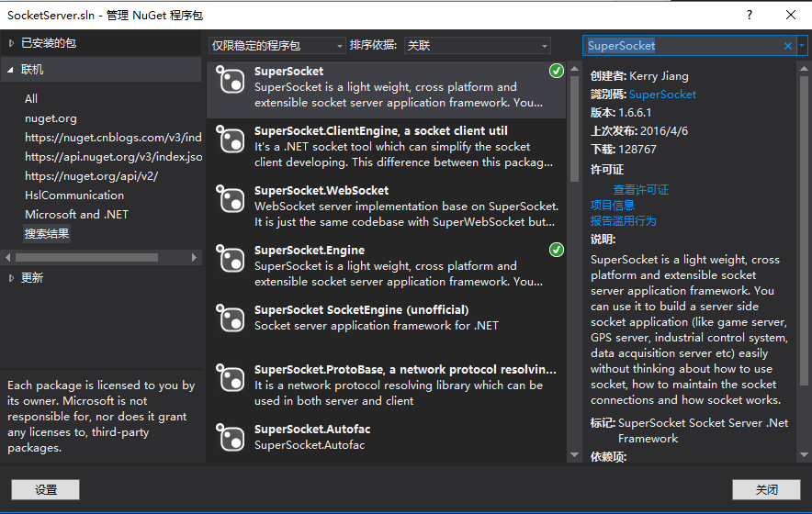Collapse the 联机 section

(11, 70)
